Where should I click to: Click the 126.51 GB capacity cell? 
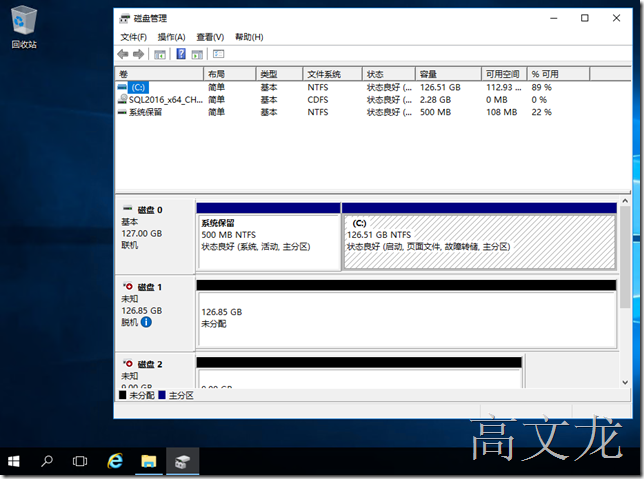(x=440, y=87)
